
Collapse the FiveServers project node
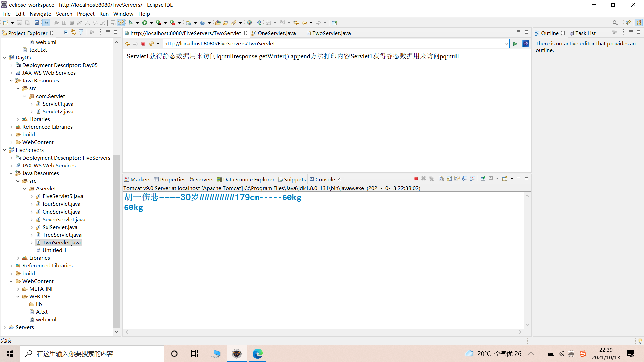tap(5, 150)
